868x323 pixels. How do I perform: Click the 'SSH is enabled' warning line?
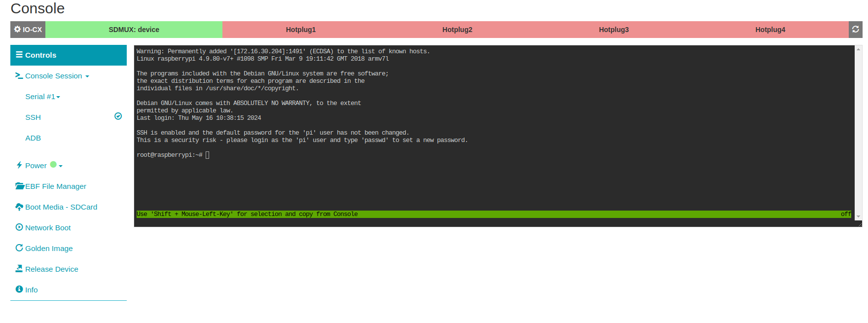(273, 133)
